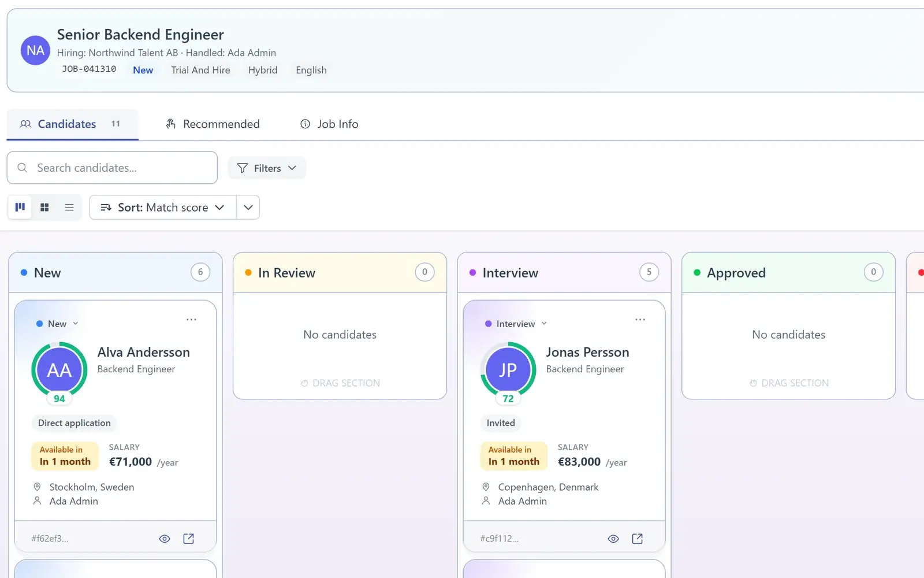
Task: Click the #f62ef3... candidate ID
Action: pyautogui.click(x=50, y=539)
